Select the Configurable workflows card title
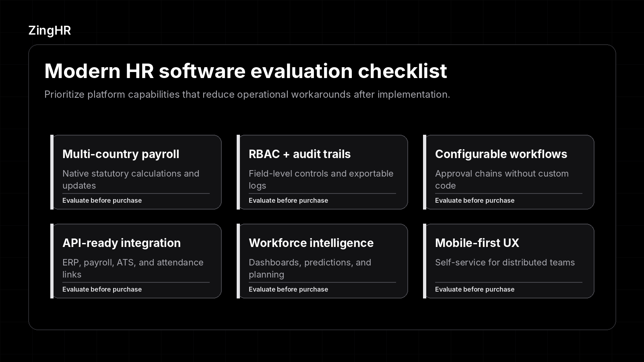Viewport: 644px width, 362px height. [x=501, y=154]
